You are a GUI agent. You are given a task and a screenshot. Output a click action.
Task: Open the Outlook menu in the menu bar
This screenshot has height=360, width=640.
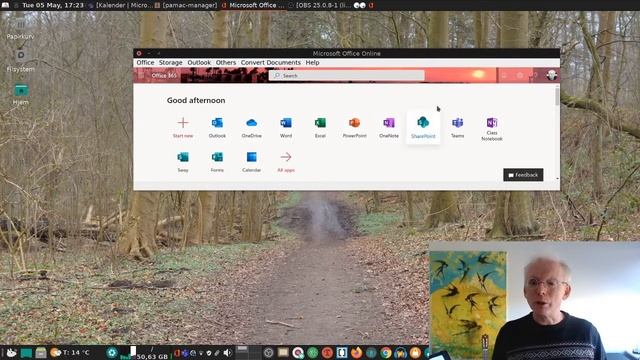click(199, 62)
